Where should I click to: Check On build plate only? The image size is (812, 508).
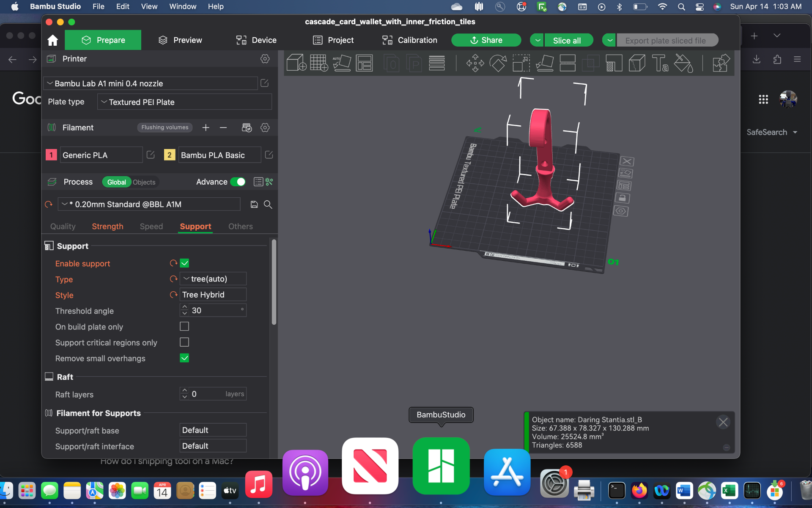(184, 326)
